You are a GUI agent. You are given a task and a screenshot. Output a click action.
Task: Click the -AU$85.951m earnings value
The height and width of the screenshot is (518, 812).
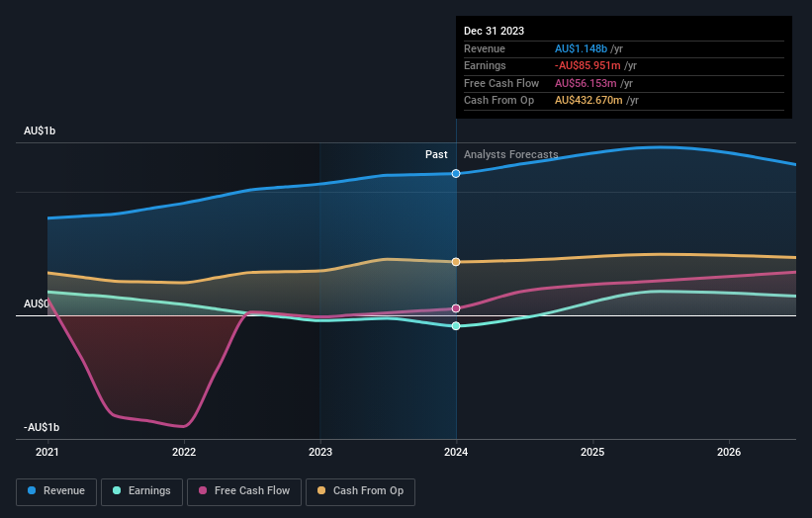[587, 65]
